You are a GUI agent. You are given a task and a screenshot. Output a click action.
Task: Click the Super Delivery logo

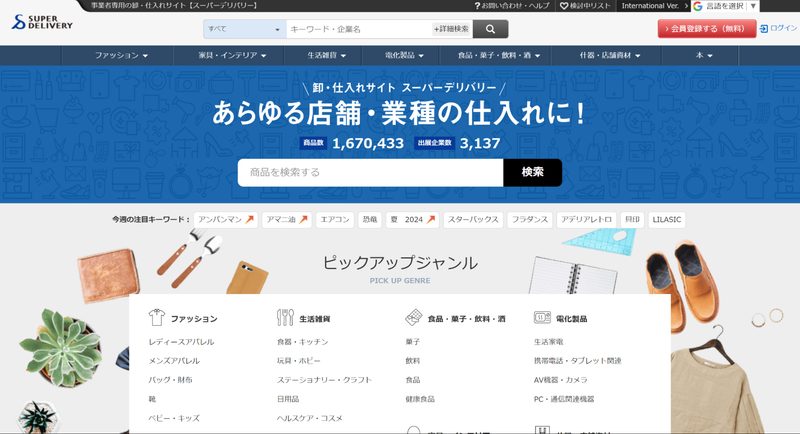click(42, 22)
